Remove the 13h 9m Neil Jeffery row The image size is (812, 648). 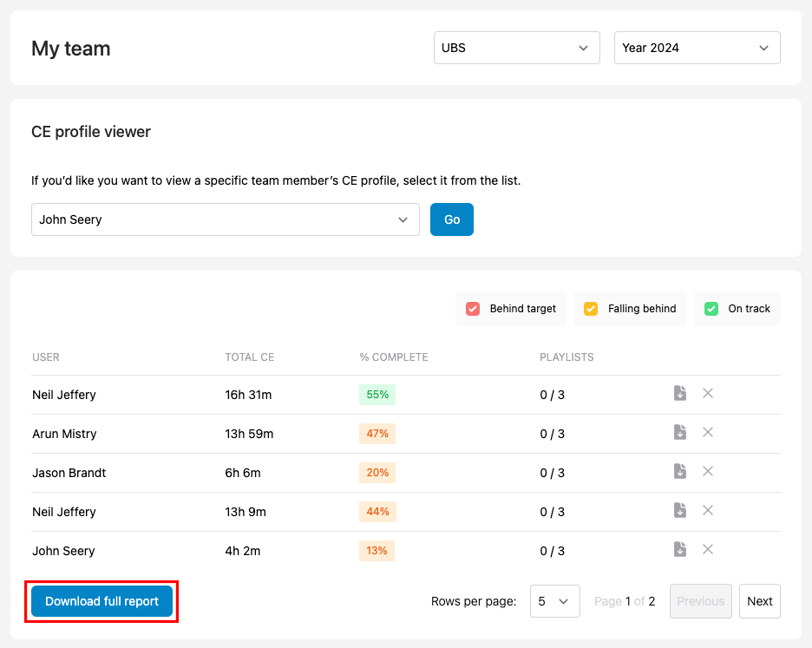pyautogui.click(x=708, y=510)
